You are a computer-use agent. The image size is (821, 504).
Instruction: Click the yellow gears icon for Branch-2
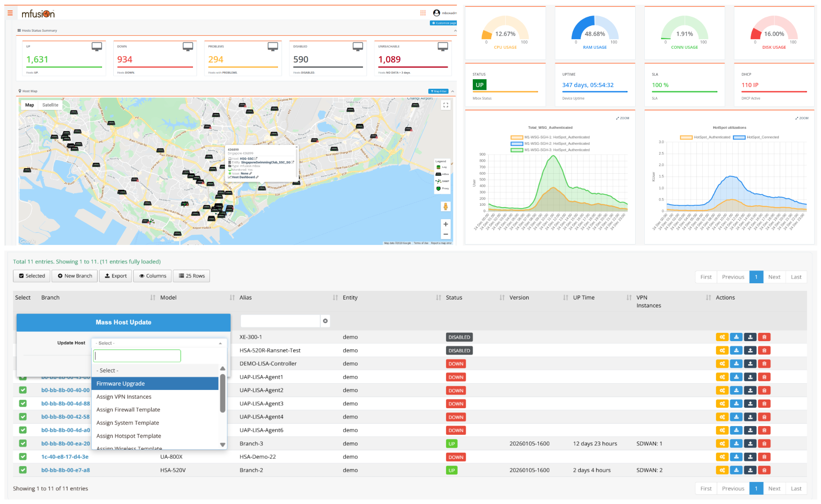[x=722, y=470]
